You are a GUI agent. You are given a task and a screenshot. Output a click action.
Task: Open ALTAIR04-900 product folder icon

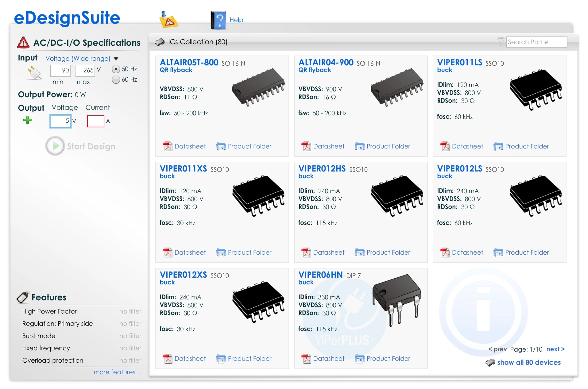pyautogui.click(x=359, y=146)
